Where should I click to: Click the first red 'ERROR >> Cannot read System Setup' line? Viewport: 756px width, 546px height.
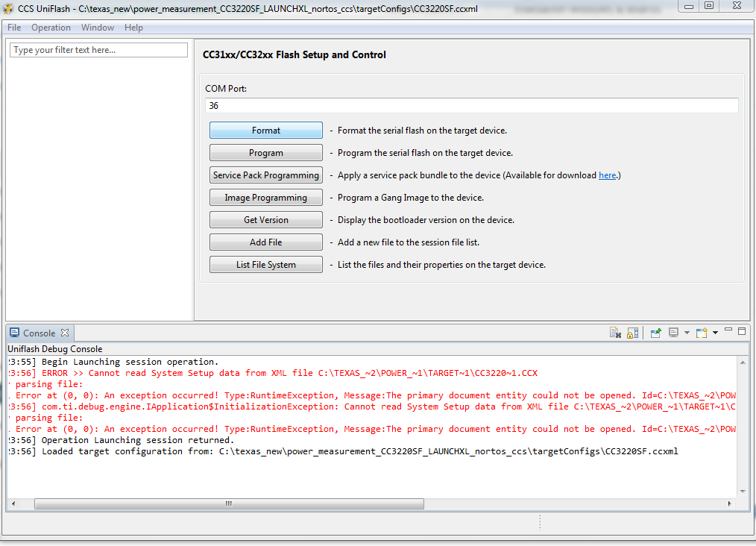tap(273, 373)
